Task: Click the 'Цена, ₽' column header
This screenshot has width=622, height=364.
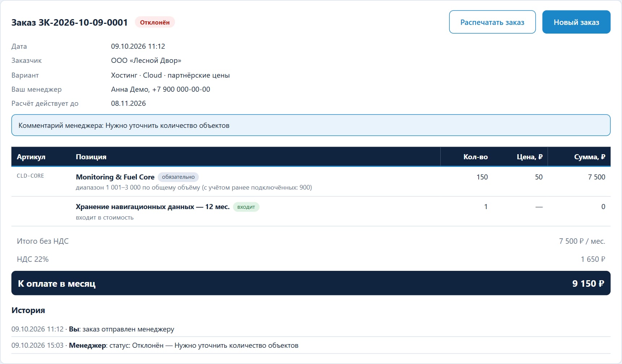Action: click(530, 157)
